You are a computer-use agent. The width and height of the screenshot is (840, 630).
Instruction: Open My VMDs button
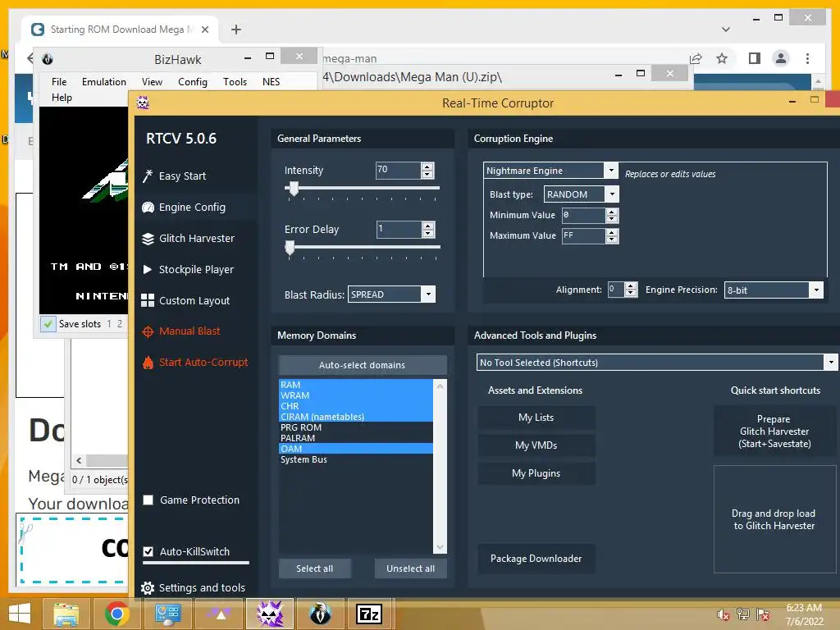pos(536,445)
